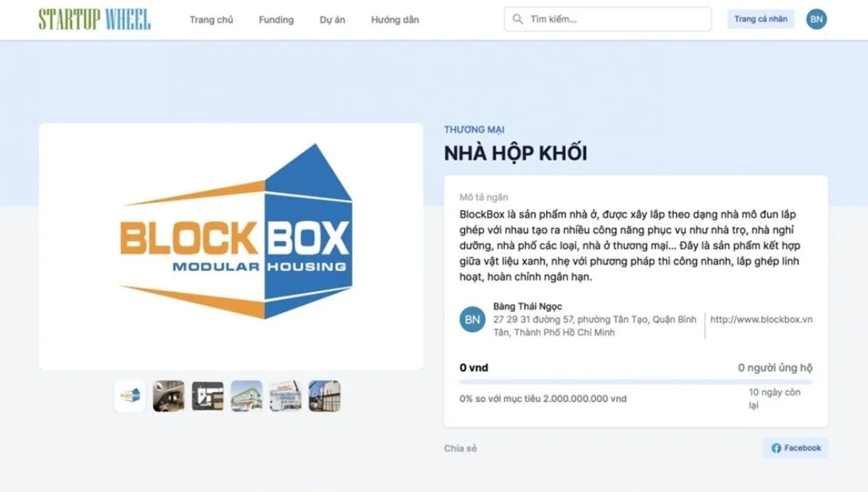The height and width of the screenshot is (492, 868).
Task: Select the first BlockBox logo thumbnail
Action: point(130,396)
